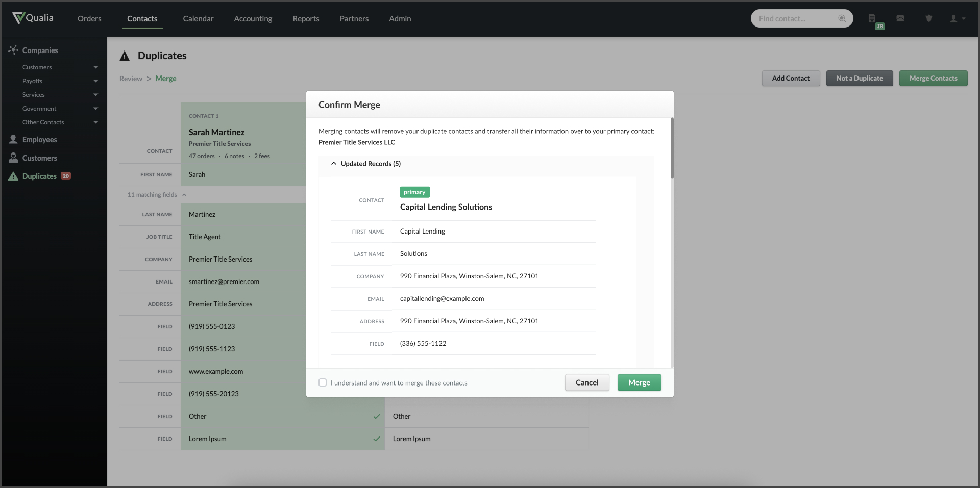
Task: Select www.example.com field value
Action: point(216,371)
